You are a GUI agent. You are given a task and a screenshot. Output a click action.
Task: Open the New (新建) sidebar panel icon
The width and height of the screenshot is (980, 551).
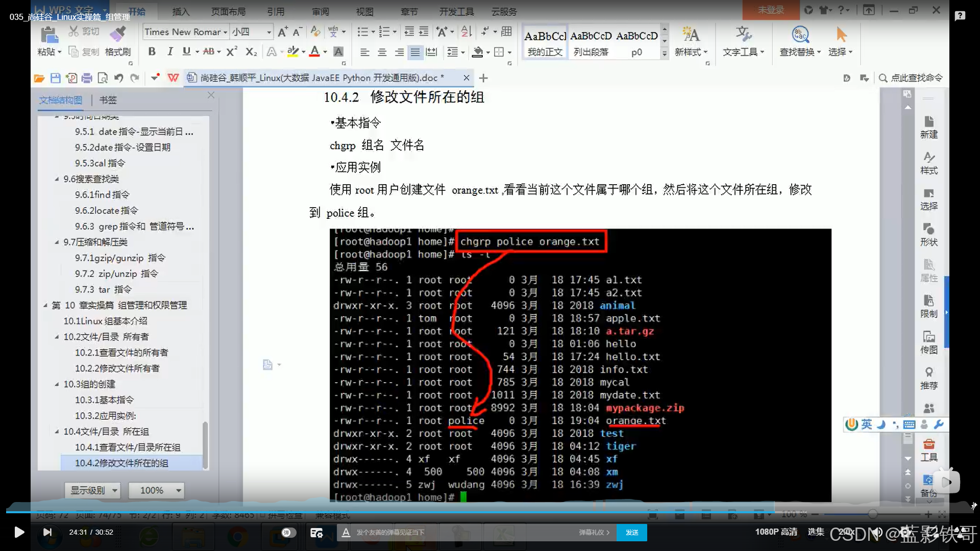coord(928,126)
